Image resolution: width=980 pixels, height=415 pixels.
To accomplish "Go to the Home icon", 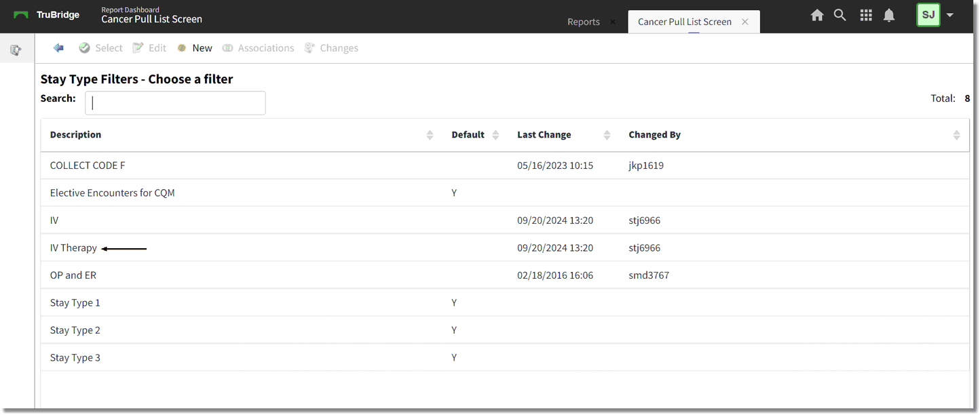I will 817,15.
